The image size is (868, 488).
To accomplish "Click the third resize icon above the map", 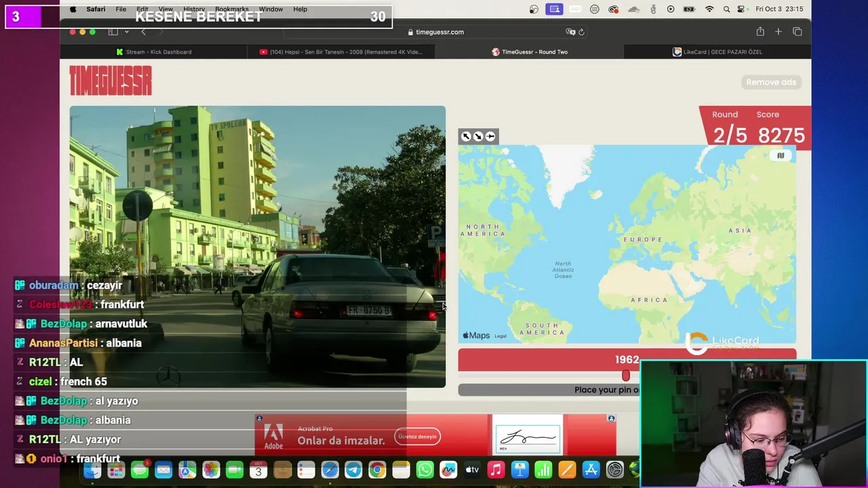I will (x=490, y=136).
